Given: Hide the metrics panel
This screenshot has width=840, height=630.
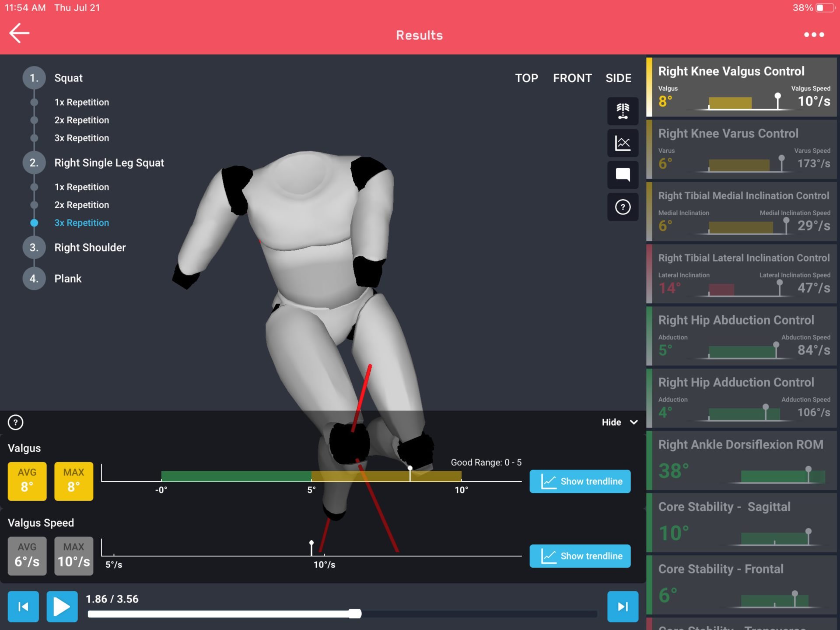Looking at the screenshot, I should pos(619,422).
